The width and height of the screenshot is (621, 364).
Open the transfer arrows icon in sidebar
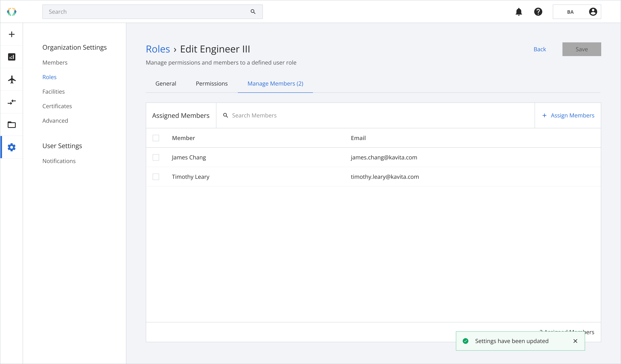(x=12, y=102)
